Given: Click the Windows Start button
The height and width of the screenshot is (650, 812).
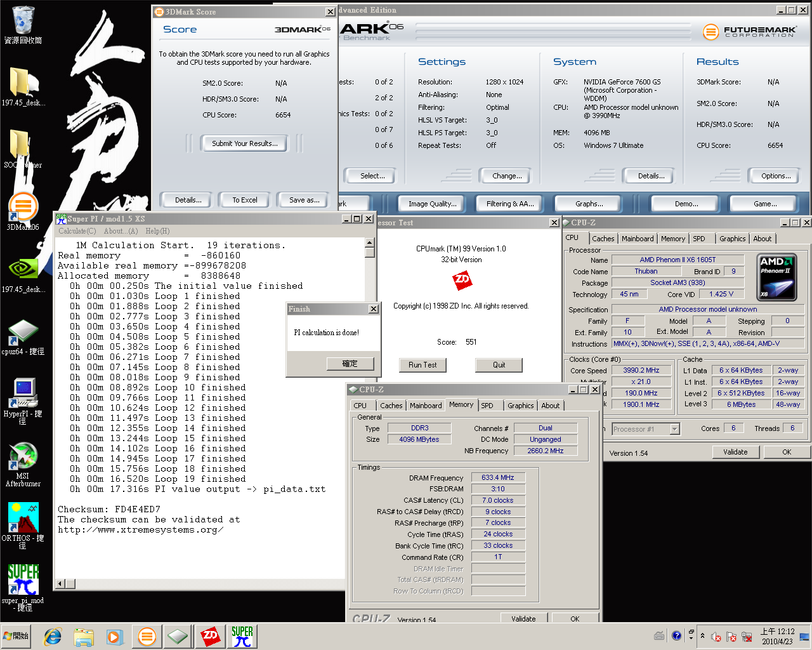Looking at the screenshot, I should point(17,636).
